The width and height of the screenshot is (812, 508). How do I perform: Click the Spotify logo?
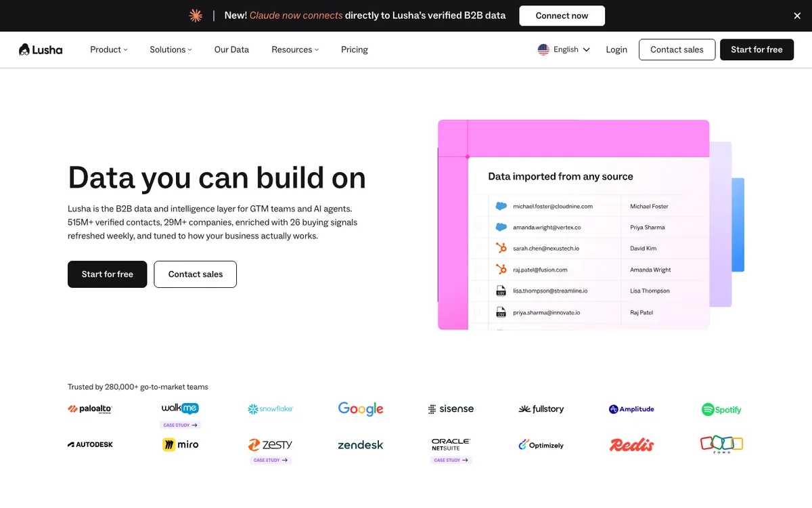click(721, 409)
